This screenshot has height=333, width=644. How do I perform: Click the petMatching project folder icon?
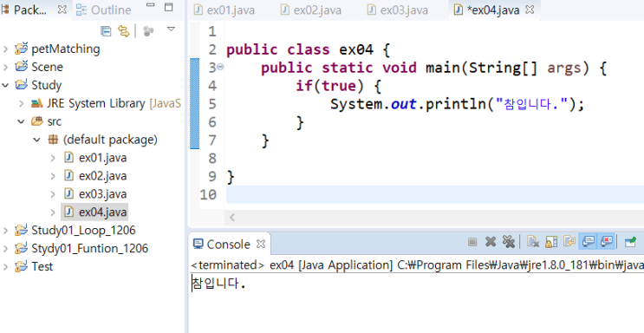[x=22, y=49]
